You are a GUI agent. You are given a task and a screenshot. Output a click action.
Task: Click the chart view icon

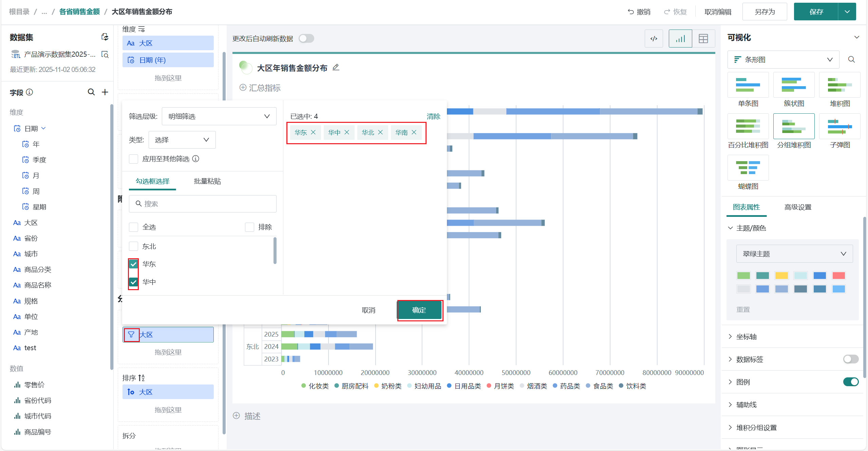click(x=680, y=39)
